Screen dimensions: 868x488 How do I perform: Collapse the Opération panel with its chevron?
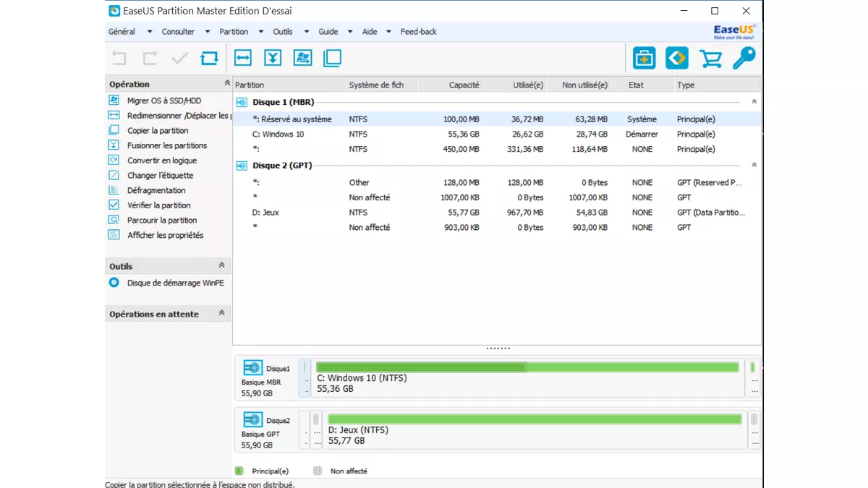(x=226, y=82)
